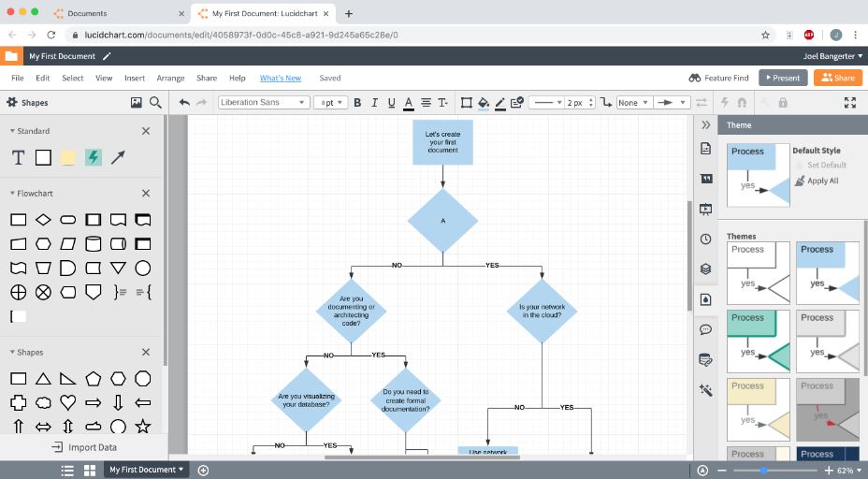
Task: Select the Text tool in Standard shapes
Action: (19, 158)
